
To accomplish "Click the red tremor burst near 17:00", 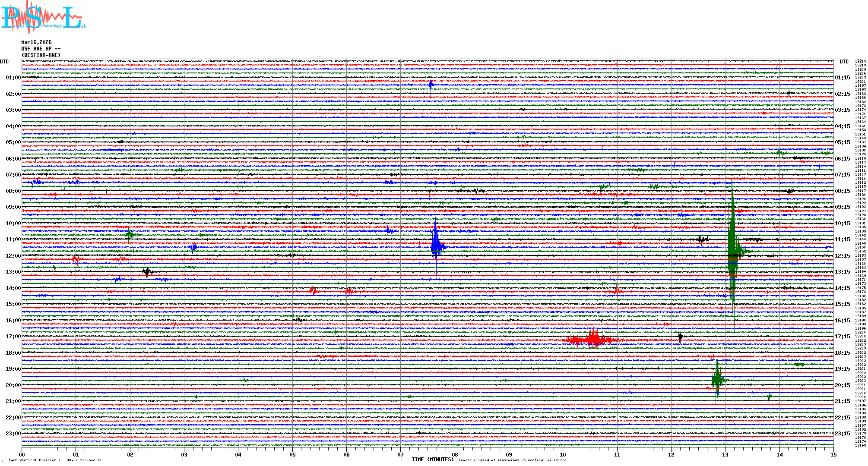I will 592,339.
